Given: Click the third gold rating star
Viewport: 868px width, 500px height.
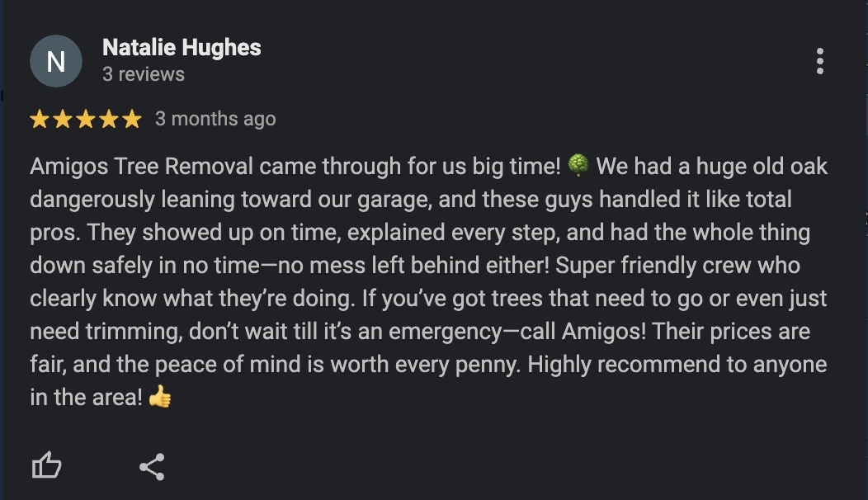Looking at the screenshot, I should 85,120.
